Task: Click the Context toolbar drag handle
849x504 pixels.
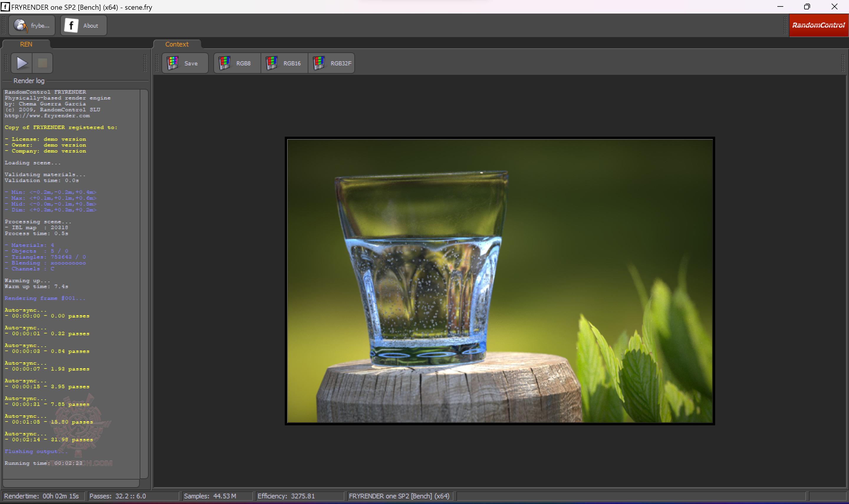Action: click(157, 63)
